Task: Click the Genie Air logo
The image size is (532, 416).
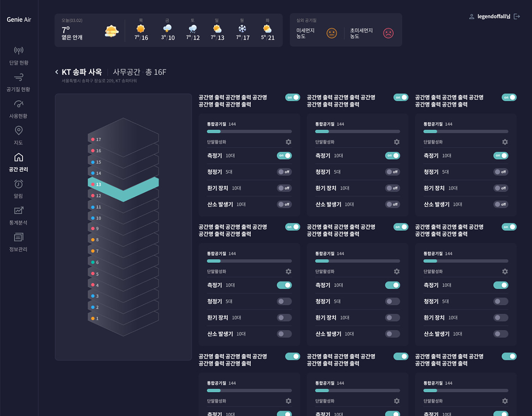Action: tap(19, 19)
